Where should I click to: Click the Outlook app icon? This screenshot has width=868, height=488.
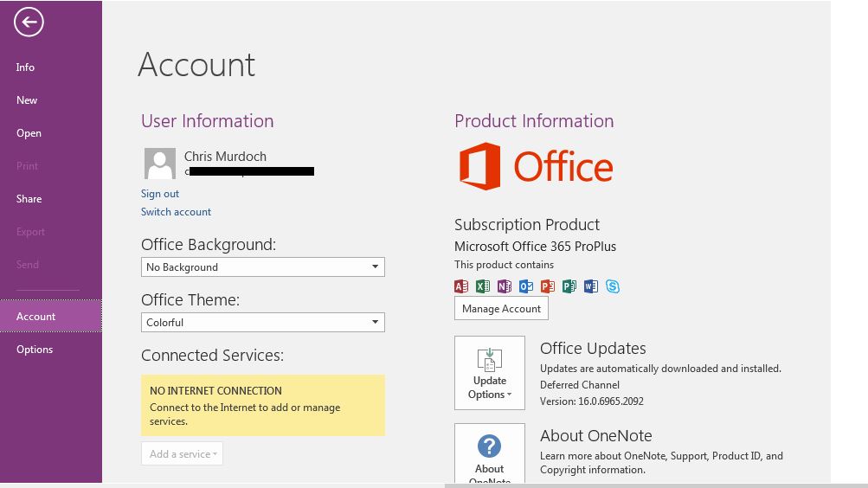(526, 286)
